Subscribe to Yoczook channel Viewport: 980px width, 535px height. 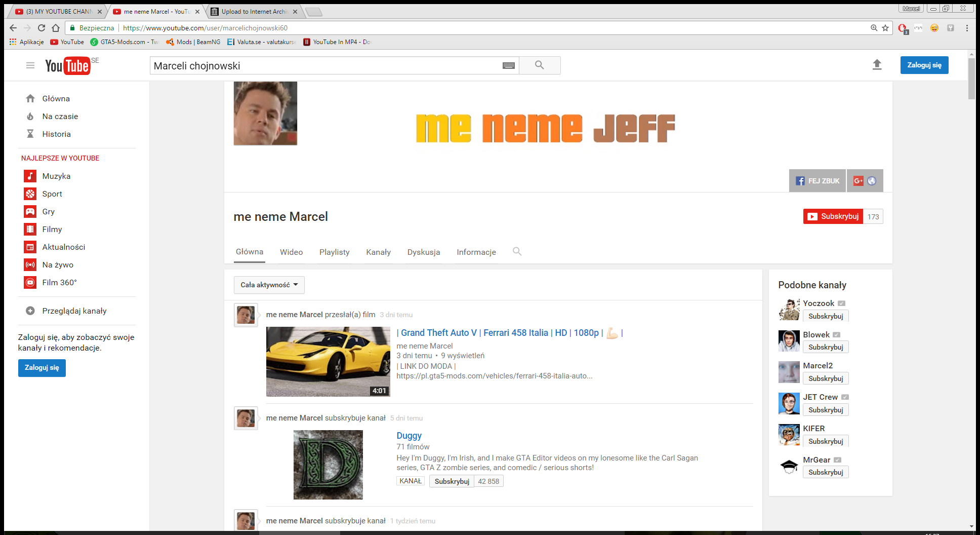(x=826, y=316)
